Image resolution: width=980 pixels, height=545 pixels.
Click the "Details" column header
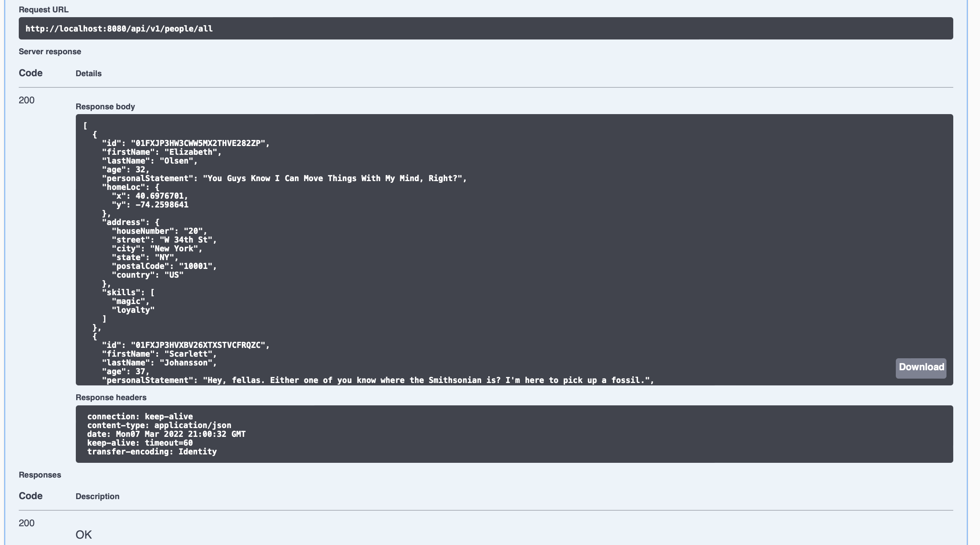(89, 73)
